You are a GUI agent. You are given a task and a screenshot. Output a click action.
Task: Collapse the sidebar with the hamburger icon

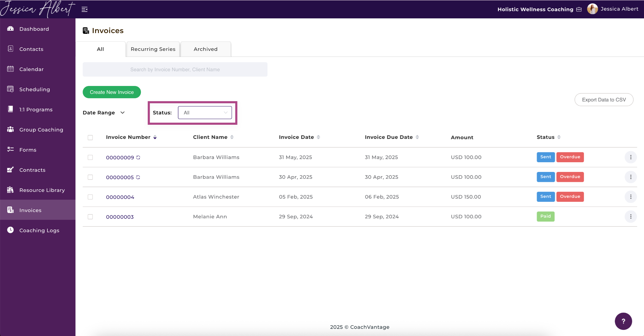84,9
